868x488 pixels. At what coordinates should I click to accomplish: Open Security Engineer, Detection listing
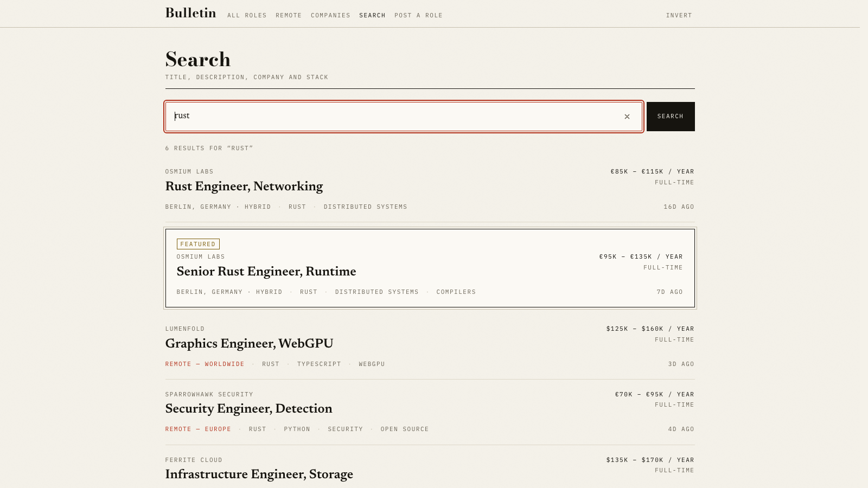coord(249,409)
